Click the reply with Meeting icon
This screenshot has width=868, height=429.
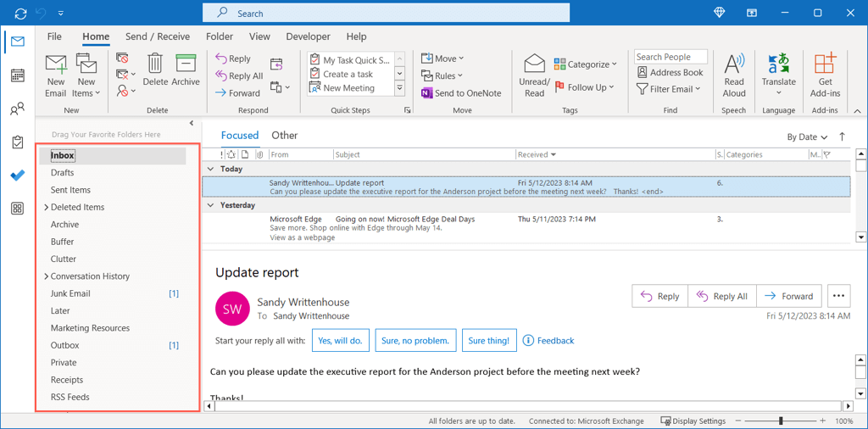[x=276, y=64]
